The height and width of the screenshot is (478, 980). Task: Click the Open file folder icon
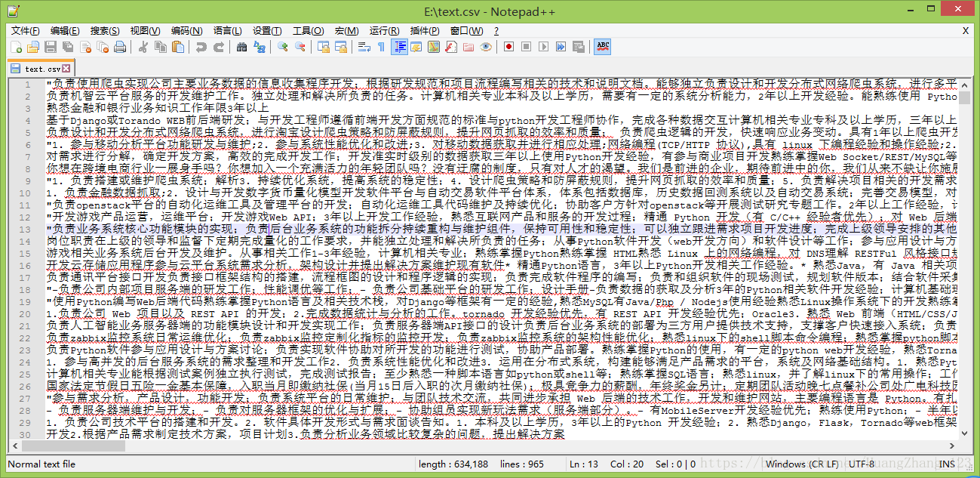coord(32,47)
